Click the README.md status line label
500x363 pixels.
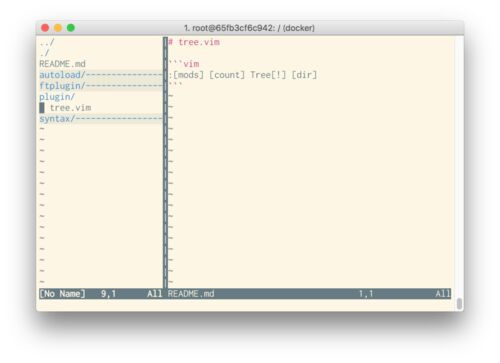[191, 294]
